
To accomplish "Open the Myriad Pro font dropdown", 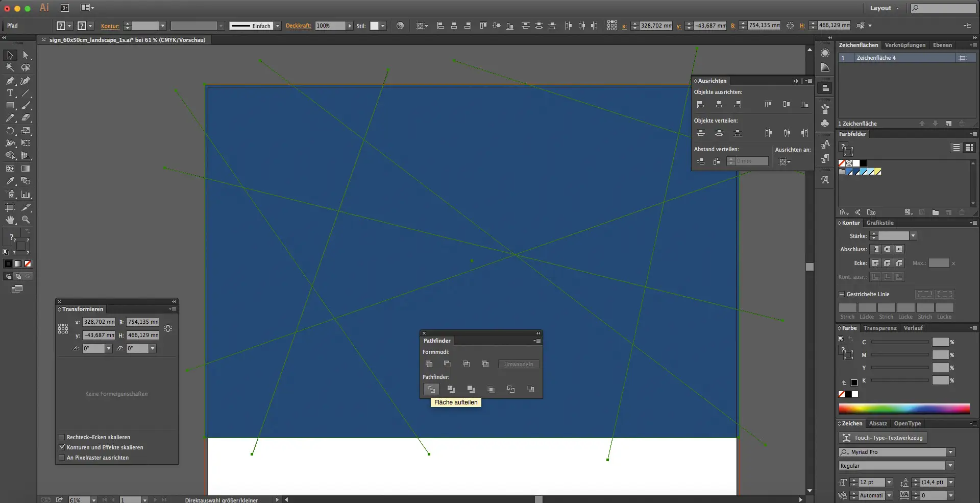I will [950, 452].
